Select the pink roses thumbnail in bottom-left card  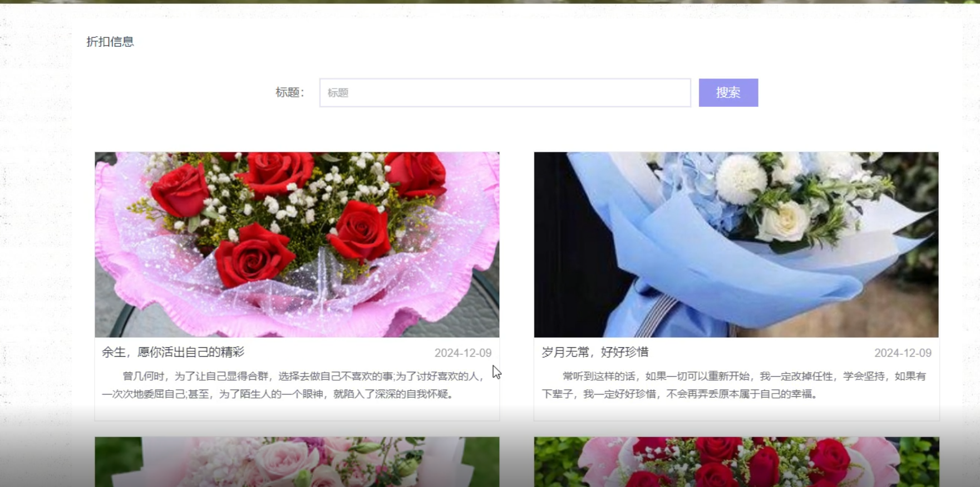tap(297, 462)
